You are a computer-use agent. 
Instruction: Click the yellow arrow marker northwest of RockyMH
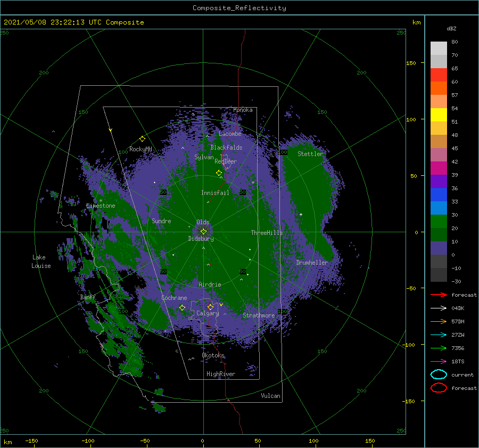[111, 130]
